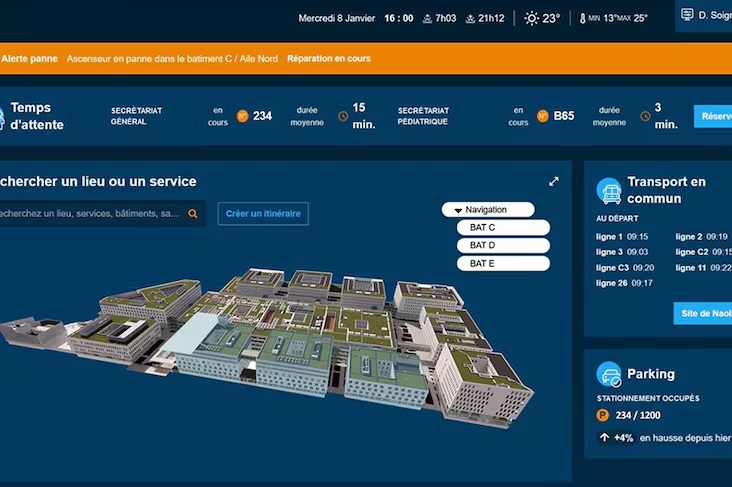
Task: Click the elevator outage alert message
Action: pyautogui.click(x=172, y=59)
